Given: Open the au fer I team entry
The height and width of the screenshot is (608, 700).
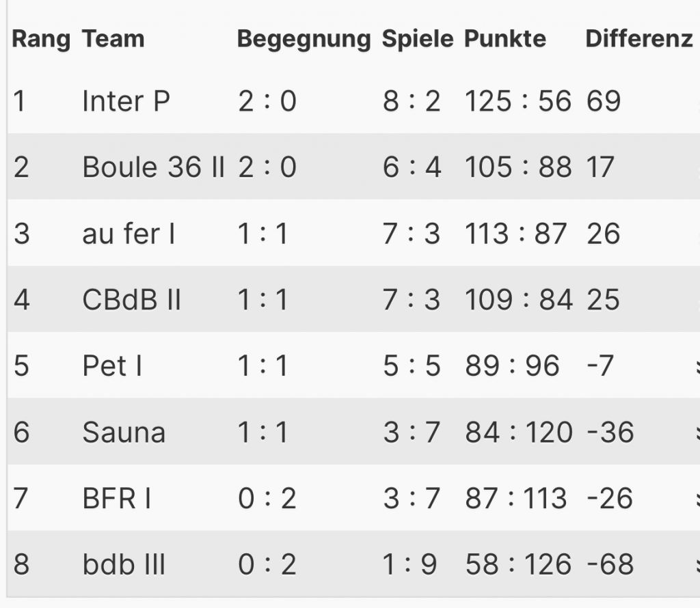Looking at the screenshot, I should 129,234.
